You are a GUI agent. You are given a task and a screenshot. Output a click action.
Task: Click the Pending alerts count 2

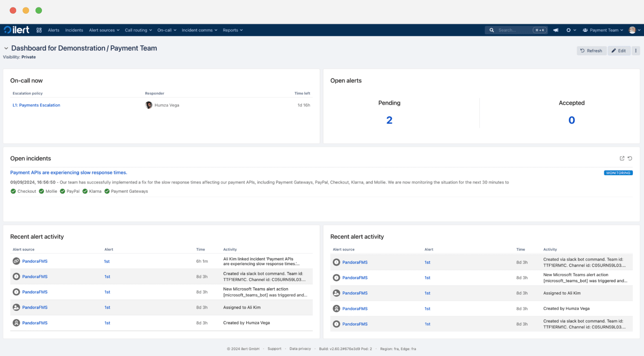[389, 120]
